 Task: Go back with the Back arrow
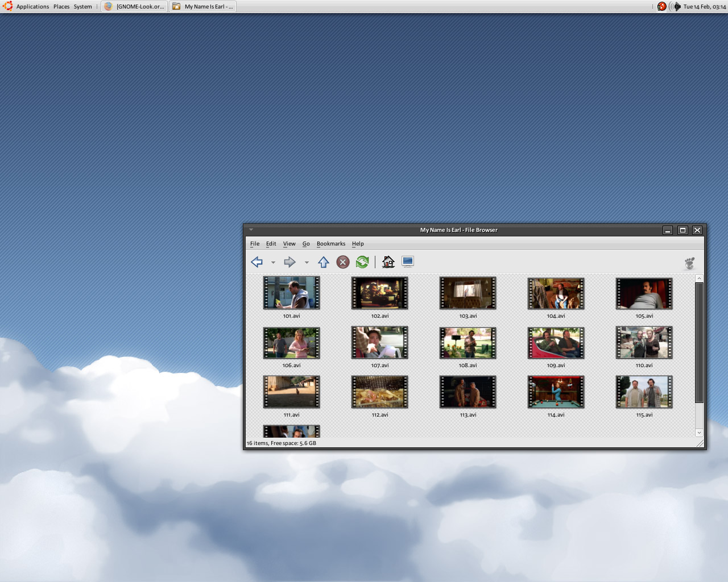click(257, 262)
